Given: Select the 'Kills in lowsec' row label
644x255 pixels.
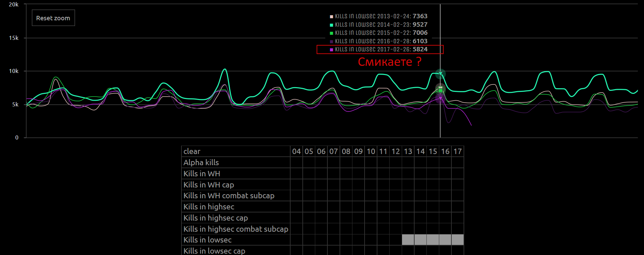Looking at the screenshot, I should [x=236, y=240].
